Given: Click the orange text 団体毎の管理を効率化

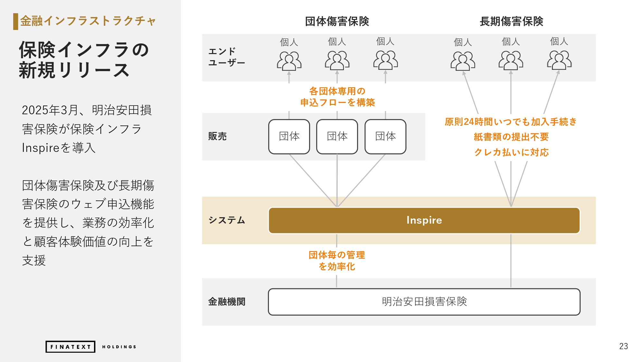Looking at the screenshot, I should [x=337, y=261].
